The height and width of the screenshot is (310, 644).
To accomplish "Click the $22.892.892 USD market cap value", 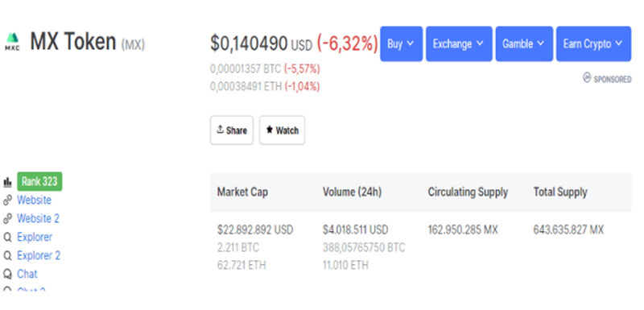I will (255, 230).
